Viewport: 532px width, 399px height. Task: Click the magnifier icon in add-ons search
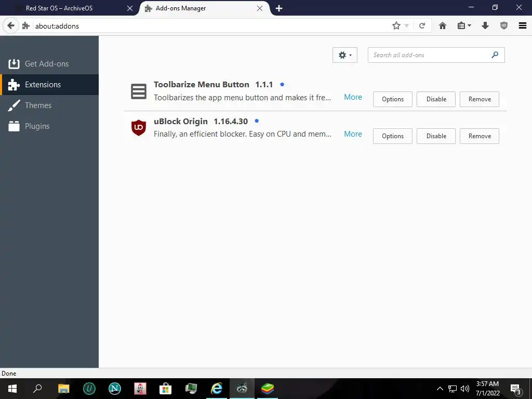[x=495, y=55]
